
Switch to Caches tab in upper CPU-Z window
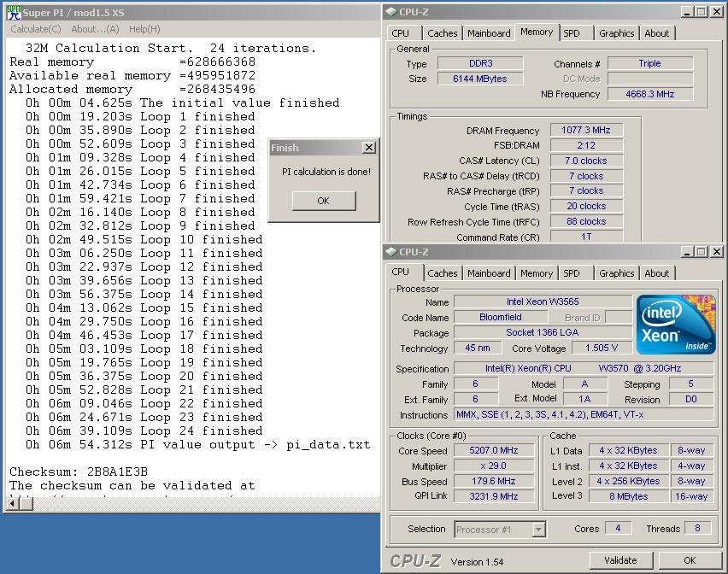pyautogui.click(x=443, y=33)
